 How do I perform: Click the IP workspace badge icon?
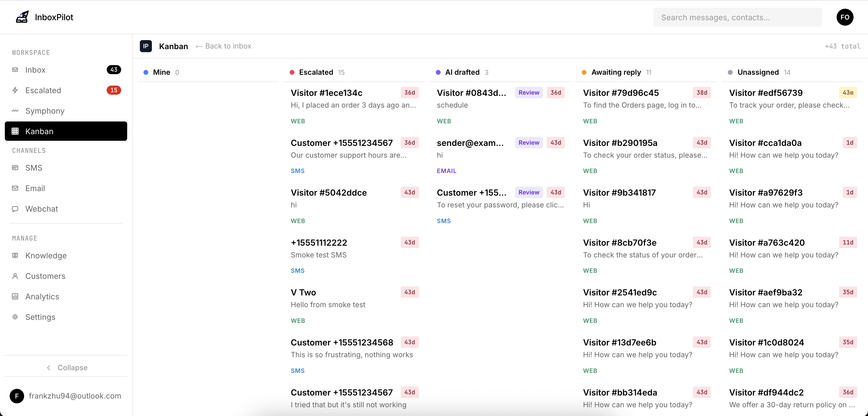click(x=146, y=46)
